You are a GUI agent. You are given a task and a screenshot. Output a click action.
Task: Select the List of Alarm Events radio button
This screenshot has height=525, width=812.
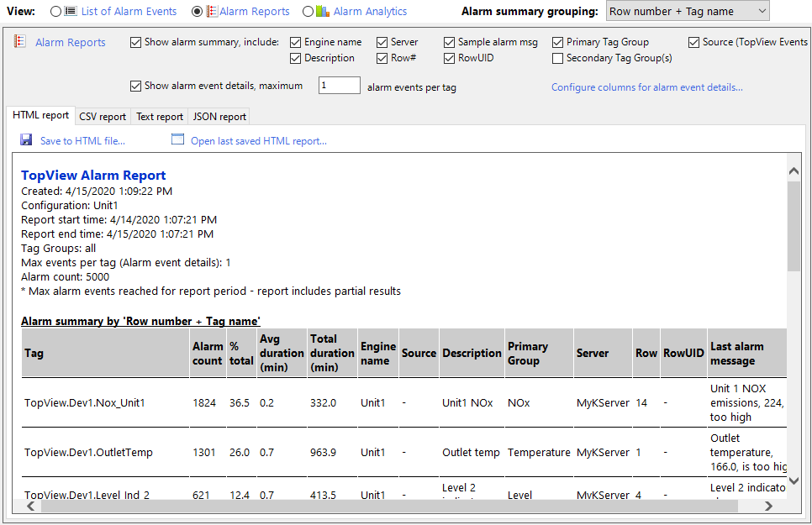pos(56,12)
